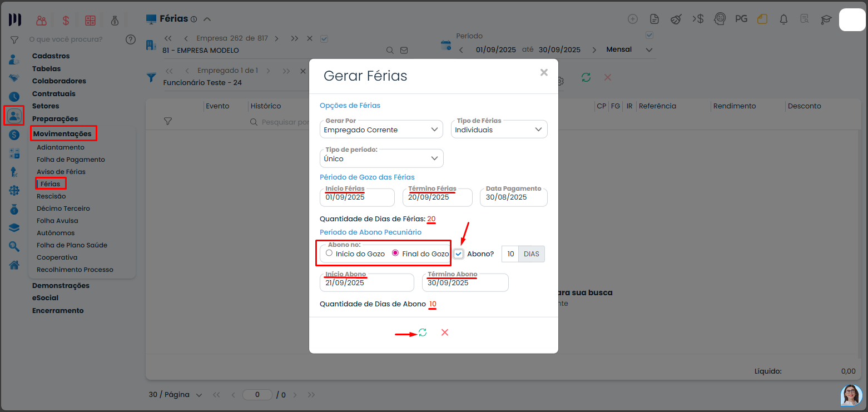Image resolution: width=868 pixels, height=412 pixels.
Task: Open the handshake sidebar icon
Action: point(14,78)
